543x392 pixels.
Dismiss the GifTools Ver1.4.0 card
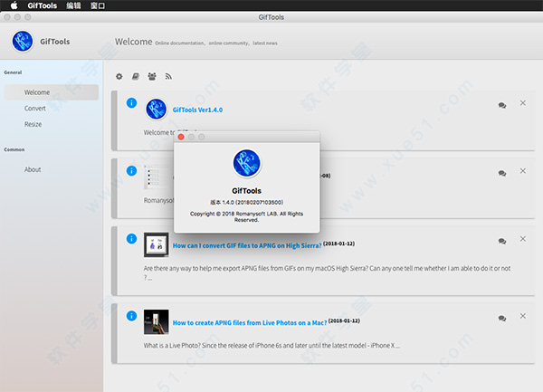(x=523, y=103)
